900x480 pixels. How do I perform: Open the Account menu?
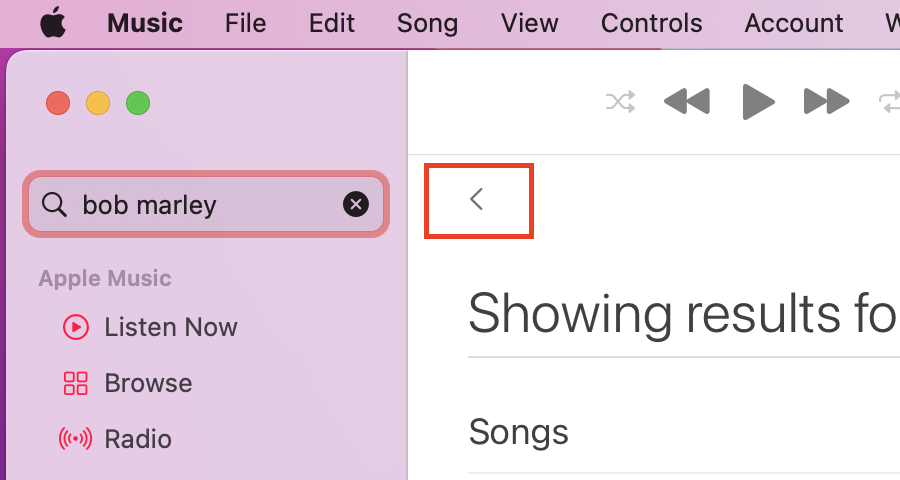[794, 24]
